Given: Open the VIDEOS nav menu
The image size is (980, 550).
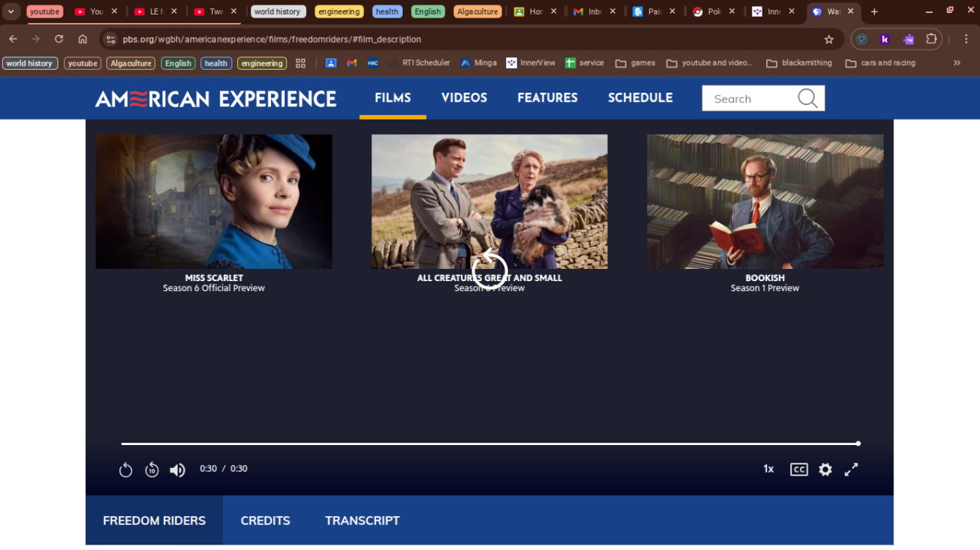Looking at the screenshot, I should [x=464, y=98].
